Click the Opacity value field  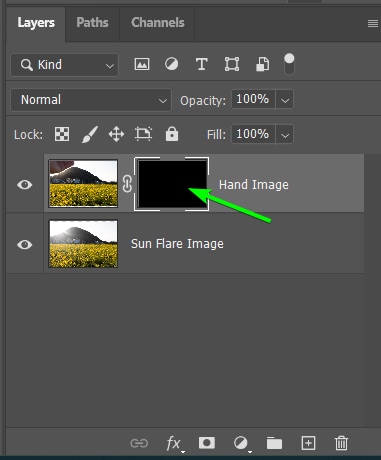coord(253,99)
